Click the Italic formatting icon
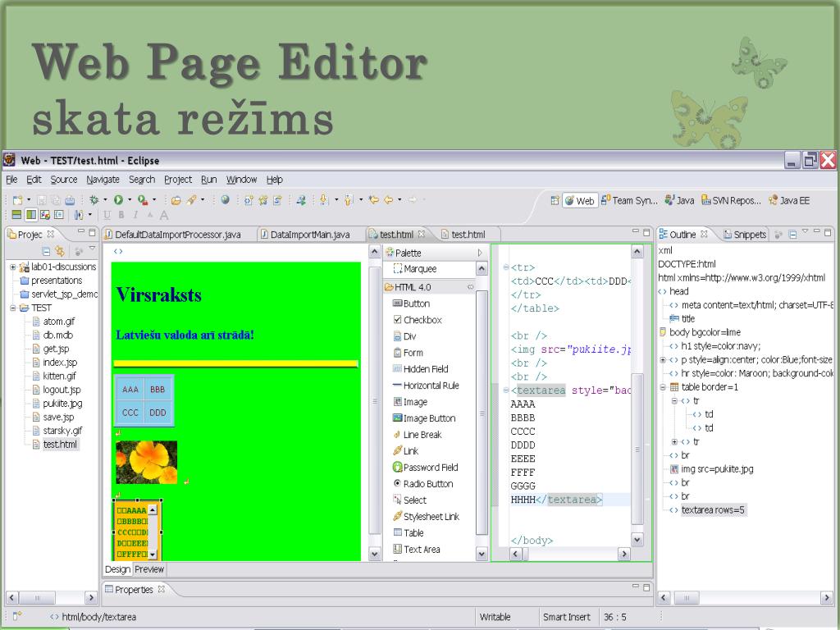 click(x=135, y=215)
